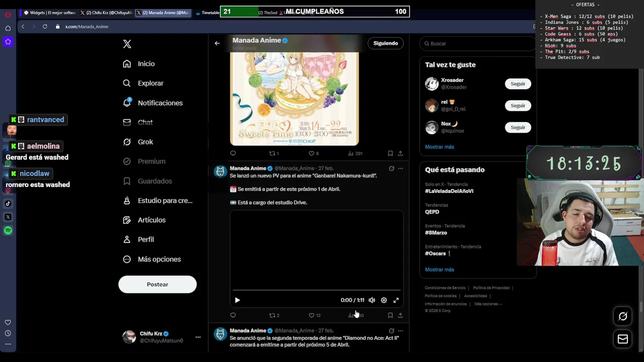Open Opera menu logo
This screenshot has width=644, height=362.
pyautogui.click(x=8, y=14)
